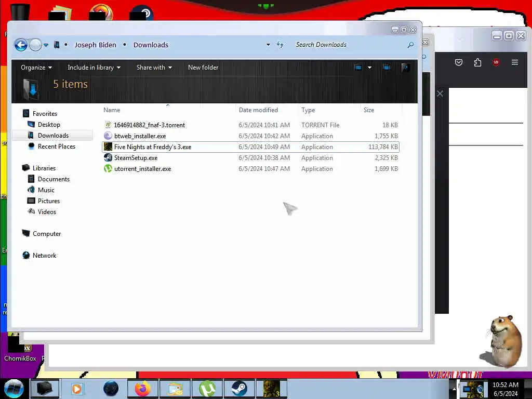Open the Explorer help icon
Screen dimensions: 532x399
tap(405, 68)
